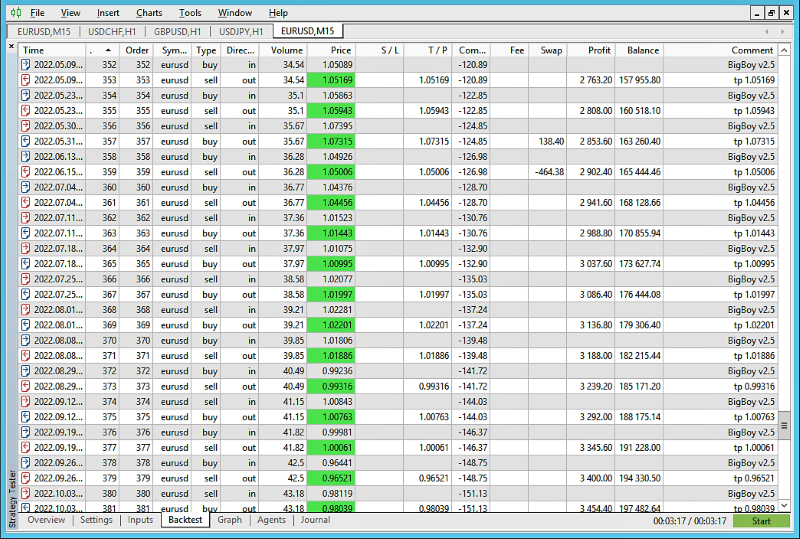Switch to the Graph tab
The width and height of the screenshot is (800, 539).
point(230,520)
